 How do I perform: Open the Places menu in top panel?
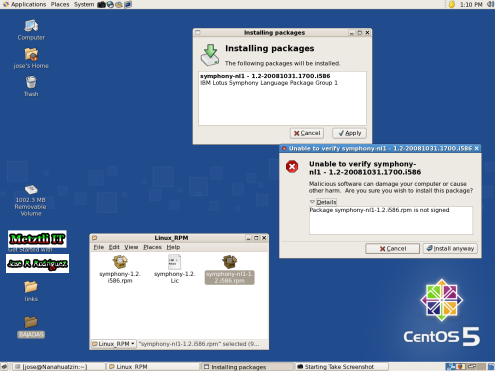[x=60, y=4]
